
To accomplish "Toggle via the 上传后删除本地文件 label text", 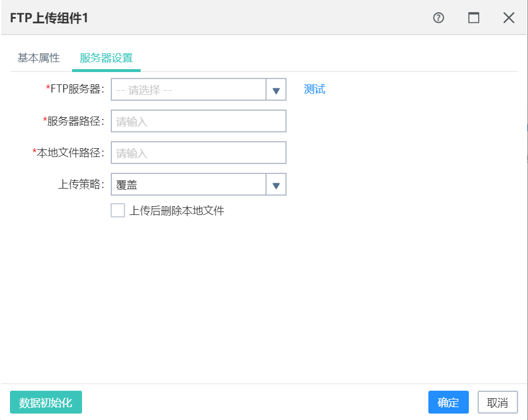I will (177, 211).
